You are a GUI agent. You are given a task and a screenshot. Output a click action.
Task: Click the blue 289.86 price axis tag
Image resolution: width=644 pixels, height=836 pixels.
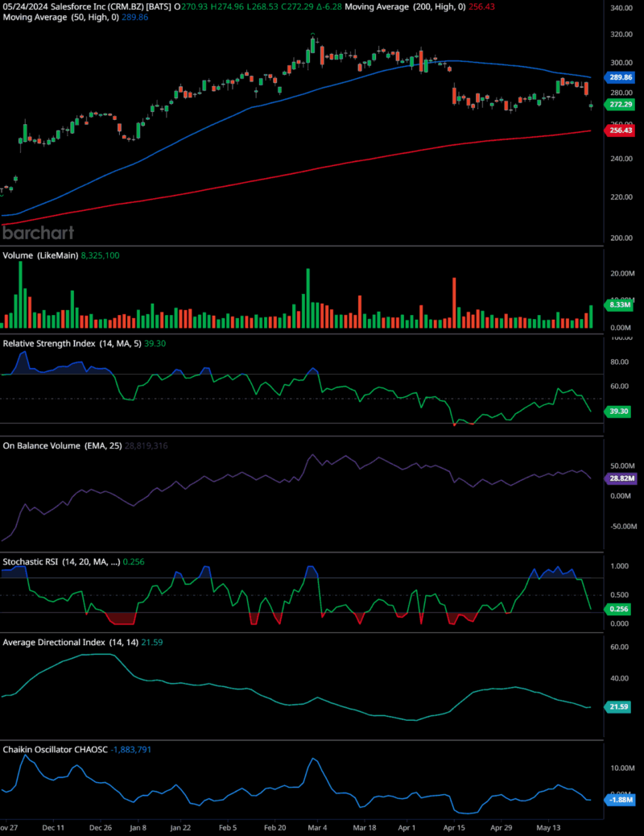tap(620, 77)
